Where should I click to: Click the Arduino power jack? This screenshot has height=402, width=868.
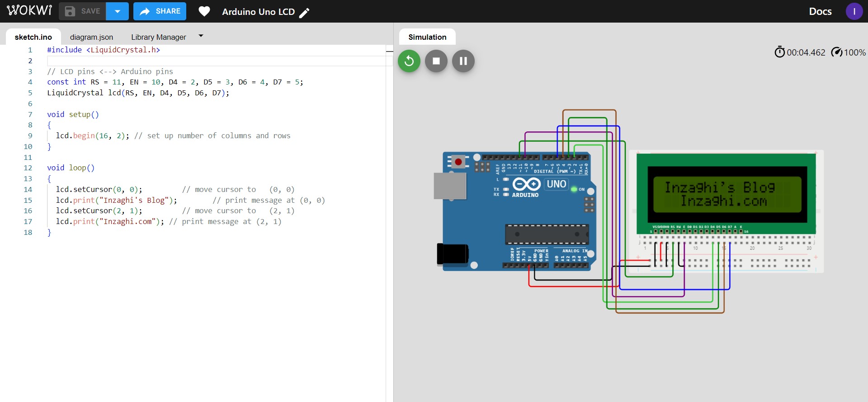point(453,254)
